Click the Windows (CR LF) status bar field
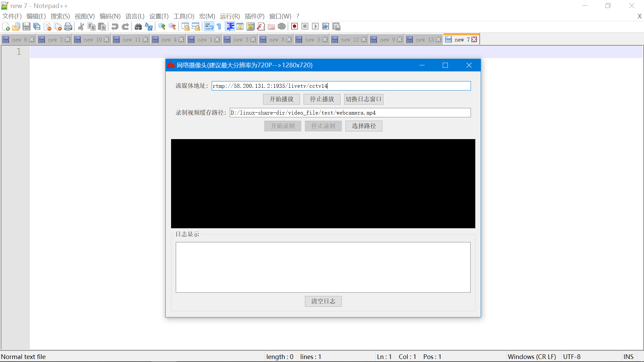 (x=532, y=357)
